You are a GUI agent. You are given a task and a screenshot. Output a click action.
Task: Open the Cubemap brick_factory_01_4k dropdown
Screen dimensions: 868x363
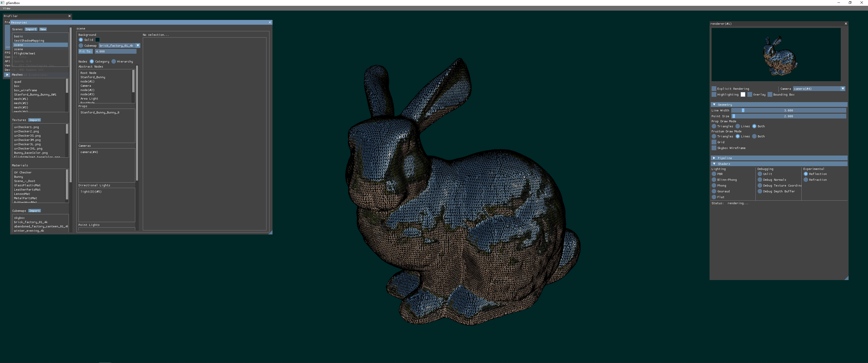click(138, 45)
